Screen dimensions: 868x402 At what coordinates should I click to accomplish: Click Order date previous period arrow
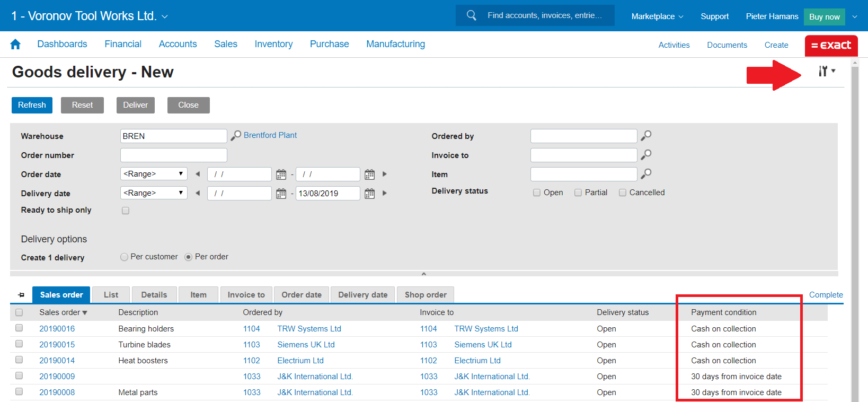point(198,174)
